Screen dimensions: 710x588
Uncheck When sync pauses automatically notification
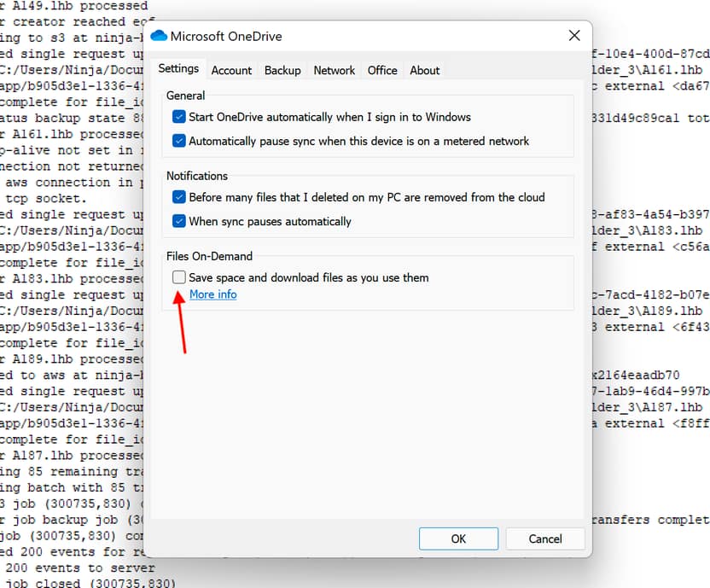click(178, 221)
